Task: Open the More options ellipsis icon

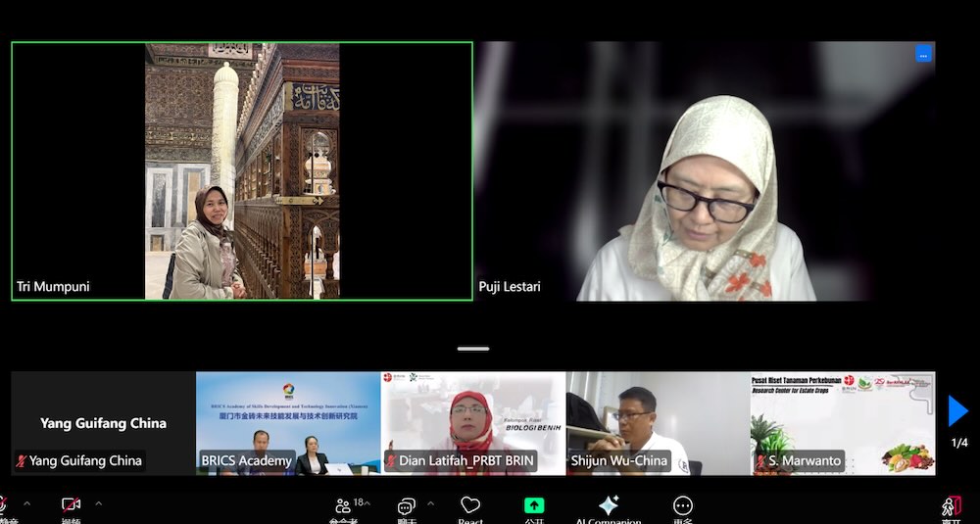Action: point(682,505)
